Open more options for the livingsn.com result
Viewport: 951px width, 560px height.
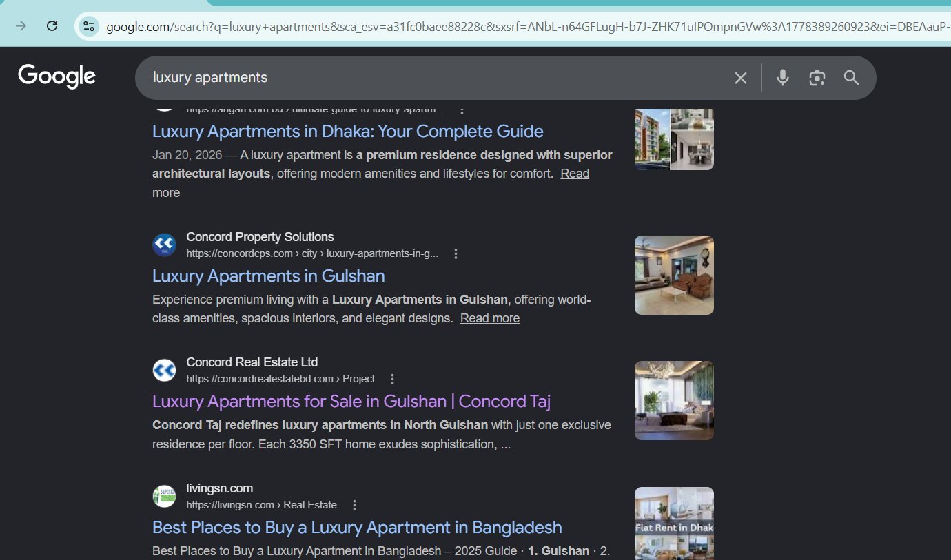point(354,505)
